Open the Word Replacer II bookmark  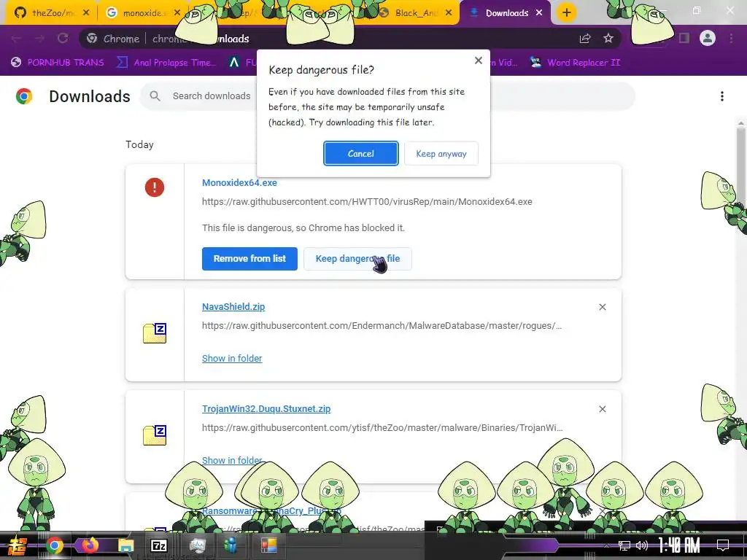[x=575, y=63]
